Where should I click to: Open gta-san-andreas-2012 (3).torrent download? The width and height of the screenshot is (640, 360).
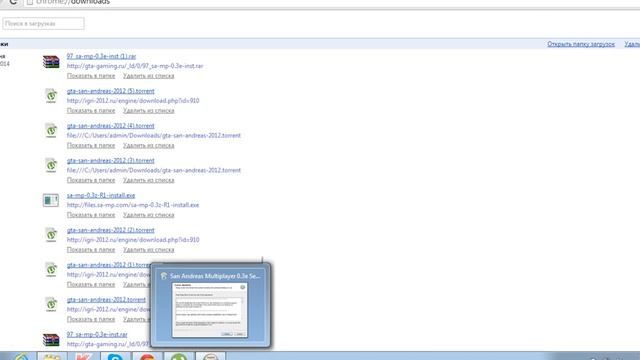pos(111,160)
